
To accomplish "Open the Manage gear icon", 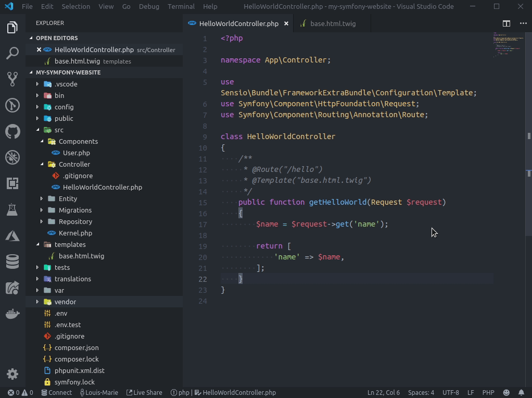I will pyautogui.click(x=12, y=374).
